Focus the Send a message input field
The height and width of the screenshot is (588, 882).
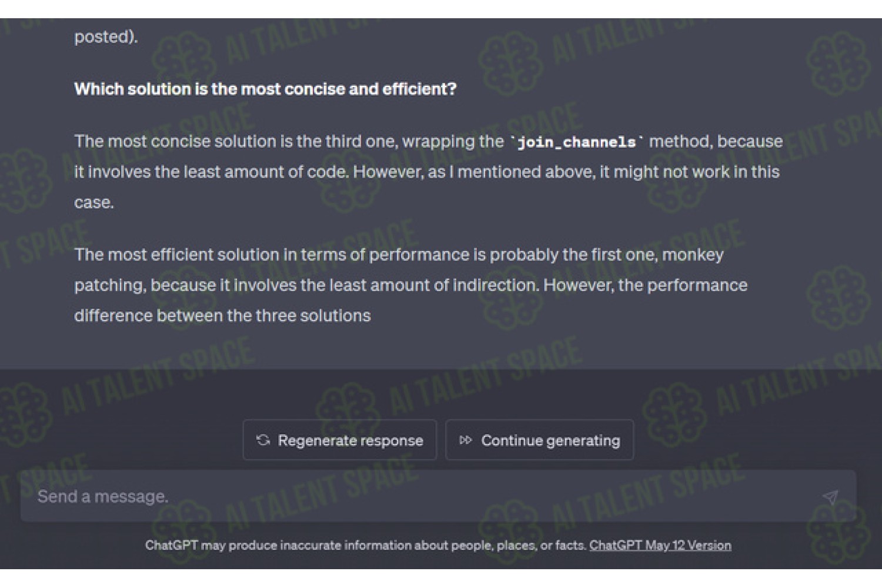(x=438, y=496)
